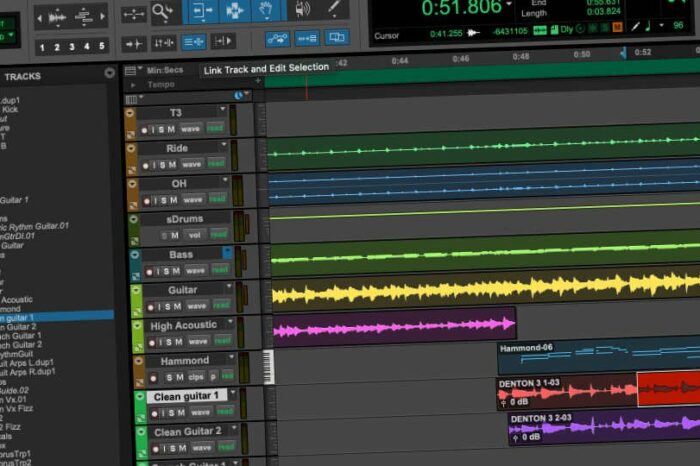The width and height of the screenshot is (700, 466).
Task: Recall zoom preset 5
Action: tap(101, 46)
